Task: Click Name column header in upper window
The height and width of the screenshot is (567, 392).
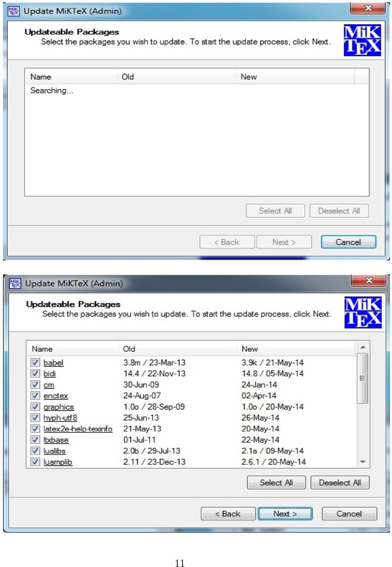Action: click(x=71, y=77)
